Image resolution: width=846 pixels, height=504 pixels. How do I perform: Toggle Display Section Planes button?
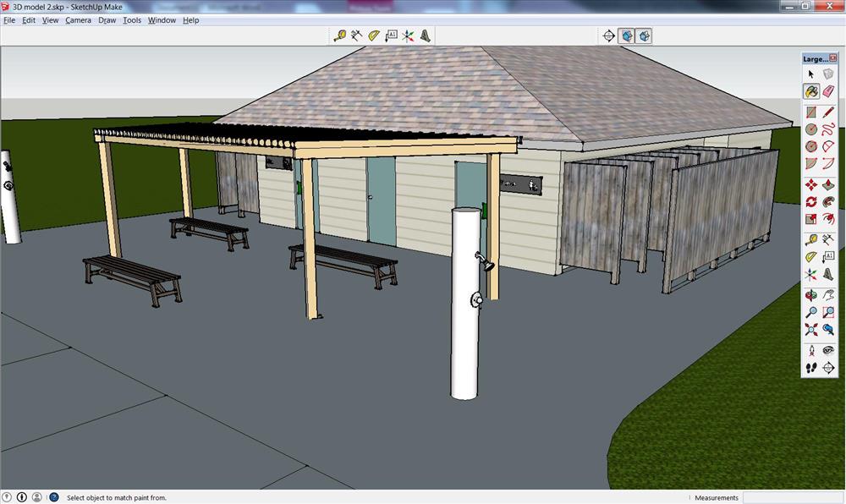[626, 36]
